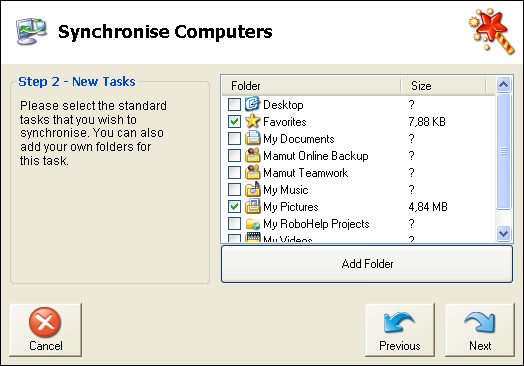Image resolution: width=524 pixels, height=366 pixels.
Task: Select the Mamut Online Backup label
Action: (x=316, y=156)
